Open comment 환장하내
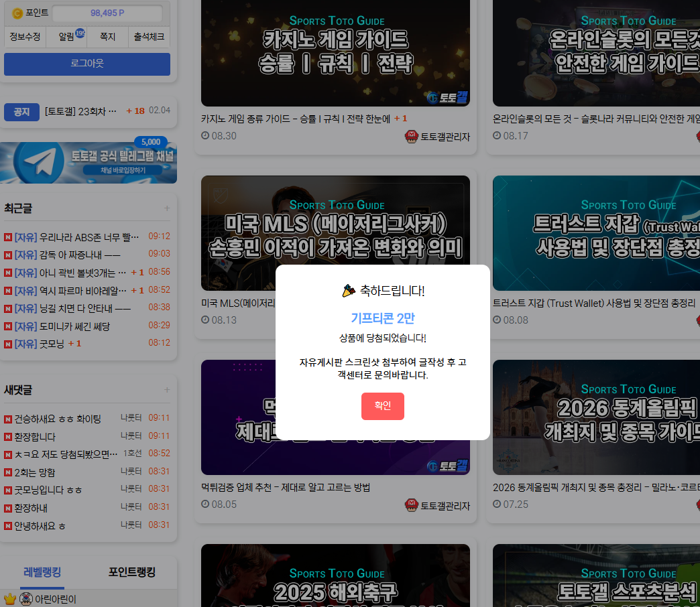Image resolution: width=700 pixels, height=607 pixels. coord(31,508)
